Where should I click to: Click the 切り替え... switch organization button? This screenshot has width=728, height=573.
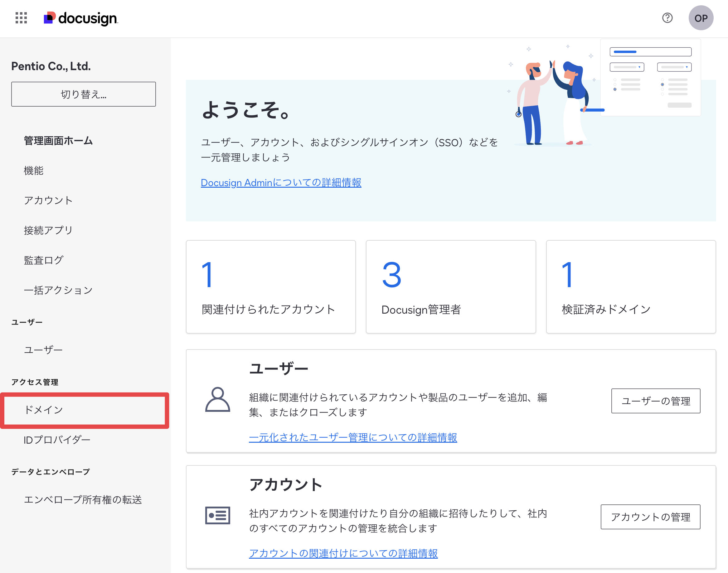pyautogui.click(x=84, y=94)
